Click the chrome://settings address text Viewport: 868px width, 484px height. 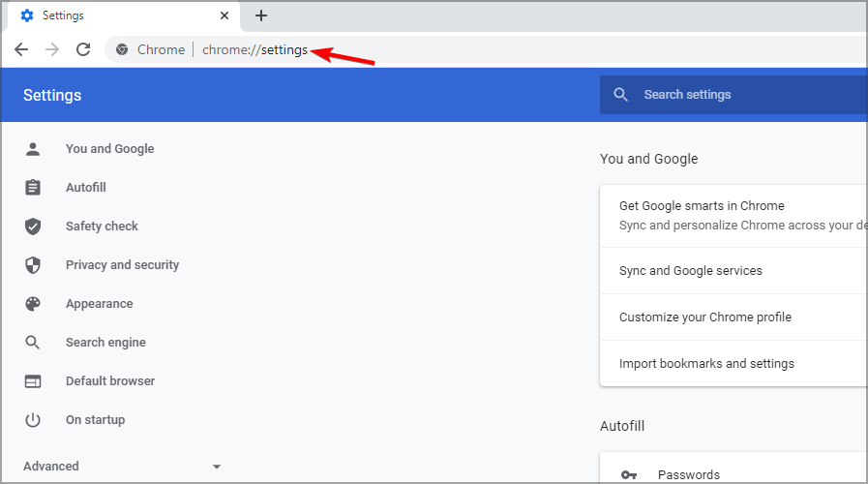tap(254, 49)
